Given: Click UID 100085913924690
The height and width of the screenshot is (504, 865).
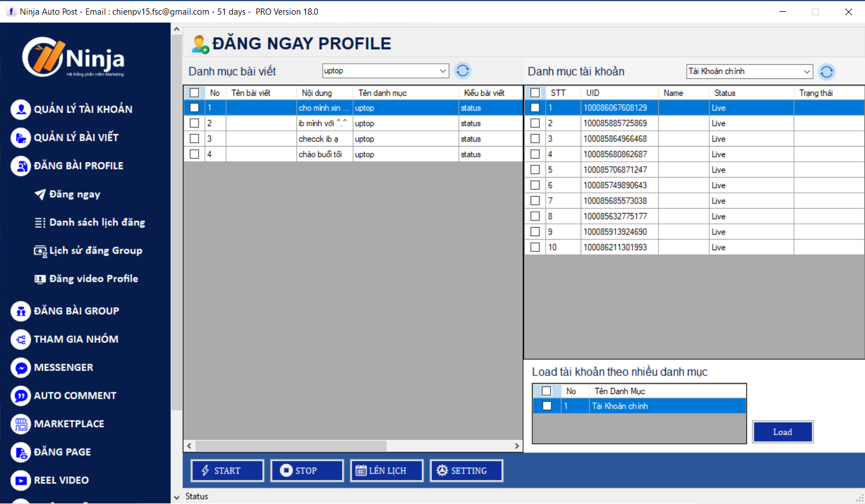Looking at the screenshot, I should click(x=615, y=232).
